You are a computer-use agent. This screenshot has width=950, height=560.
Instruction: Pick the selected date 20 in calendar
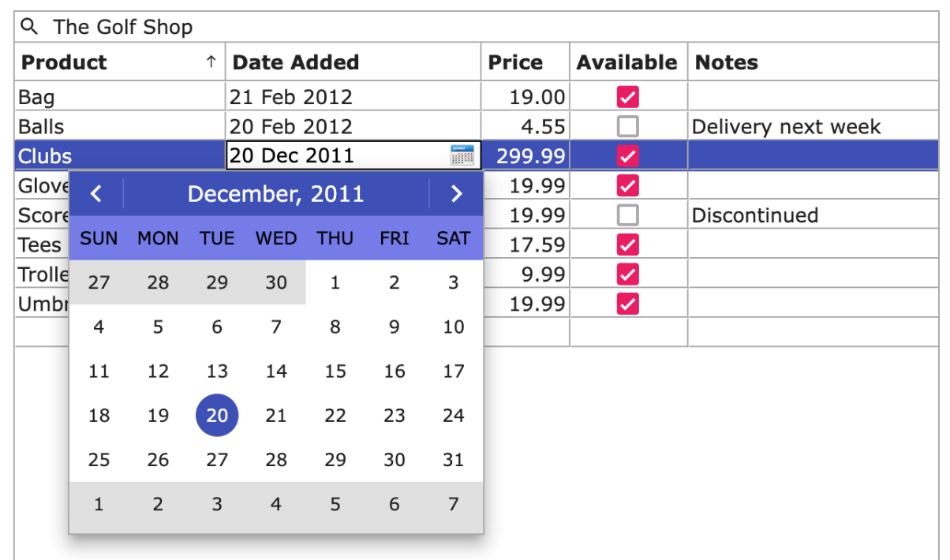coord(217,416)
